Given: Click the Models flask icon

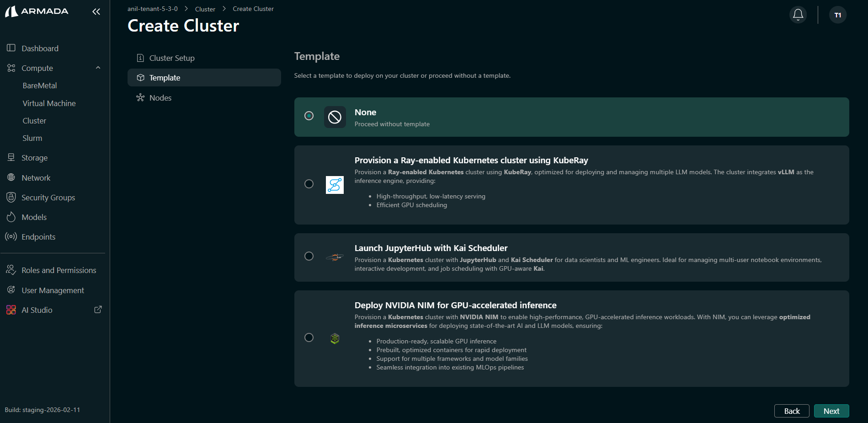Looking at the screenshot, I should [x=11, y=217].
